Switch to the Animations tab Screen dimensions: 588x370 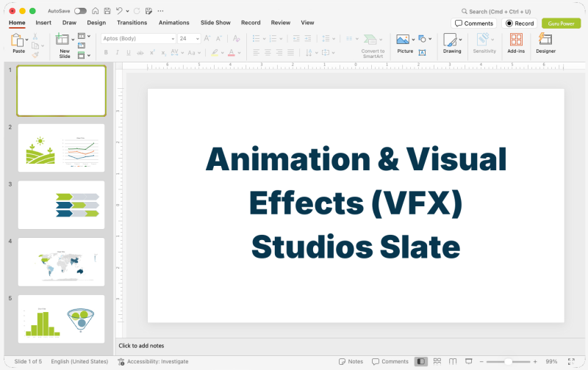[174, 23]
